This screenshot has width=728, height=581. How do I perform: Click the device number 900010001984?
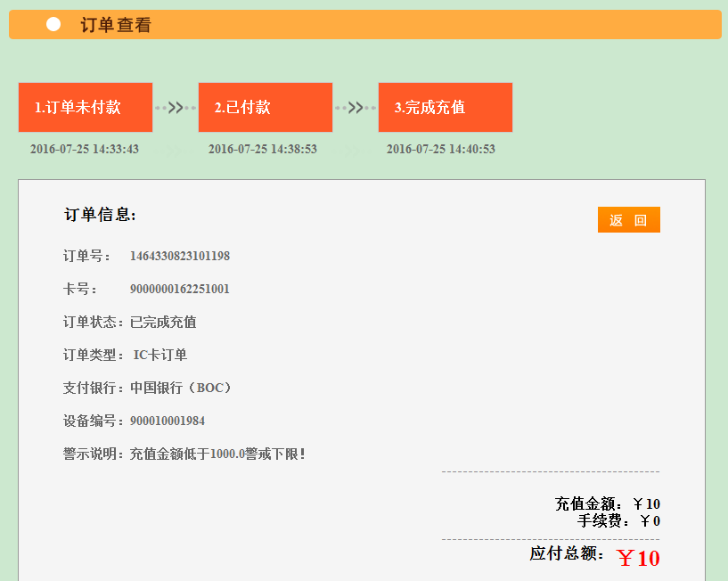pos(168,421)
